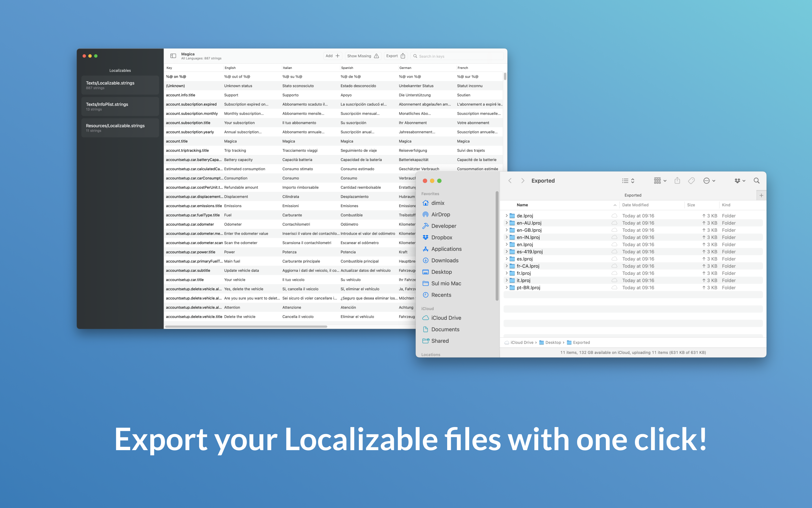Select Texts/Localizable.strings in the sidebar
This screenshot has width=812, height=508.
coord(120,85)
